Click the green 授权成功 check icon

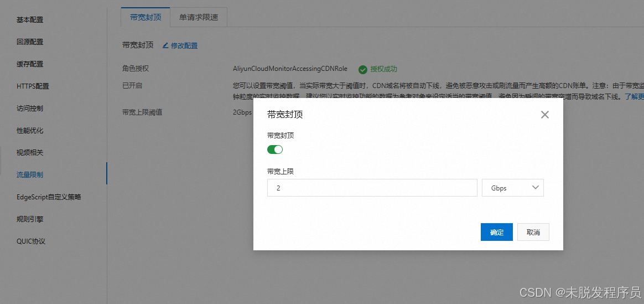click(x=362, y=69)
